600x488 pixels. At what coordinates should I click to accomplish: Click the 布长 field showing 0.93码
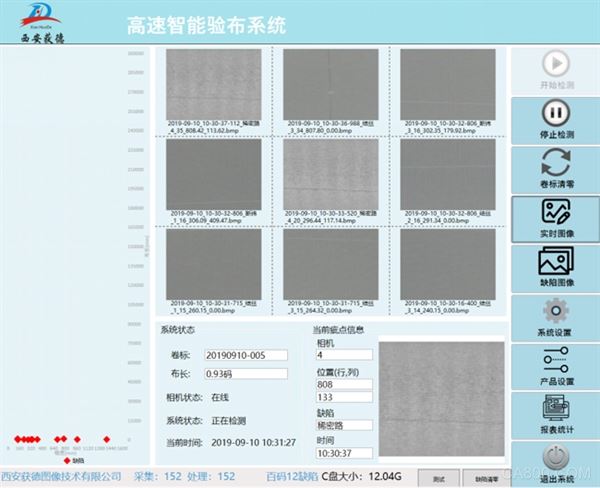246,374
